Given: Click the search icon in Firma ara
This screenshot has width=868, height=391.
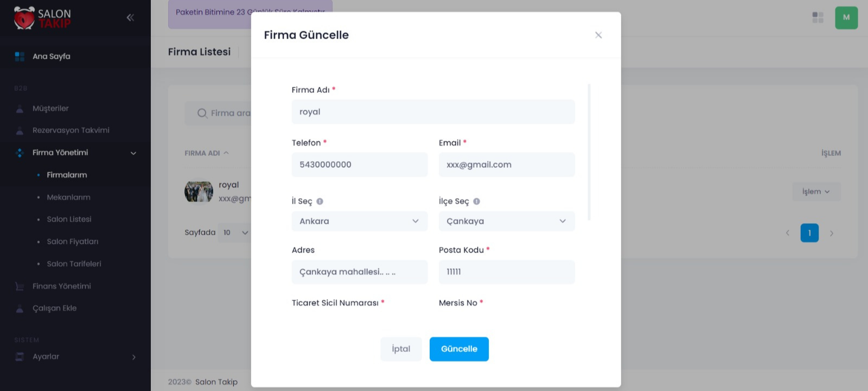Looking at the screenshot, I should pos(202,113).
